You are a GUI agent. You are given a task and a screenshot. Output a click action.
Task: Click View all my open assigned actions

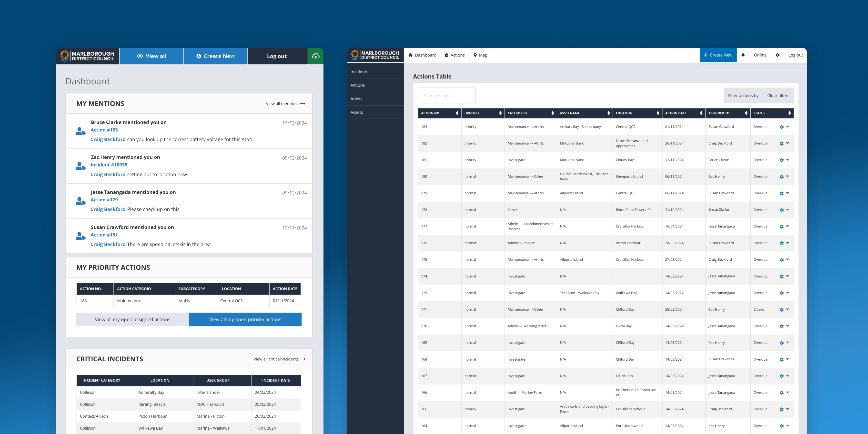[x=132, y=319]
